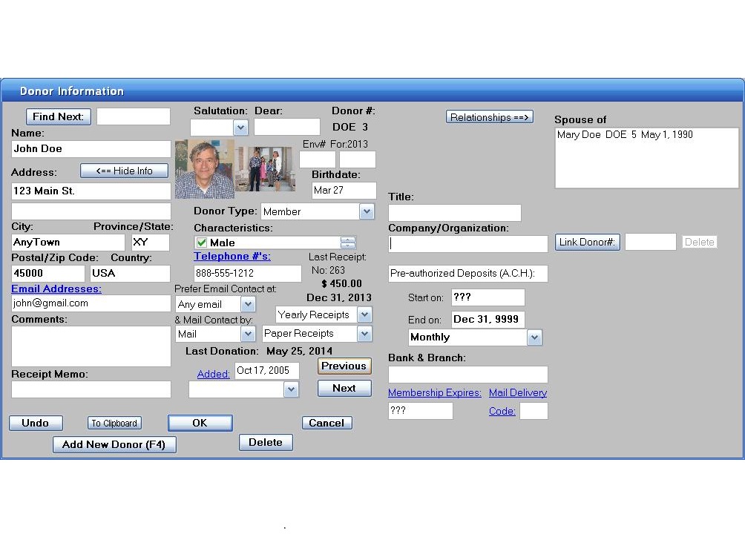Image resolution: width=745 pixels, height=560 pixels.
Task: Open the Yearly Receipts dropdown
Action: click(364, 314)
